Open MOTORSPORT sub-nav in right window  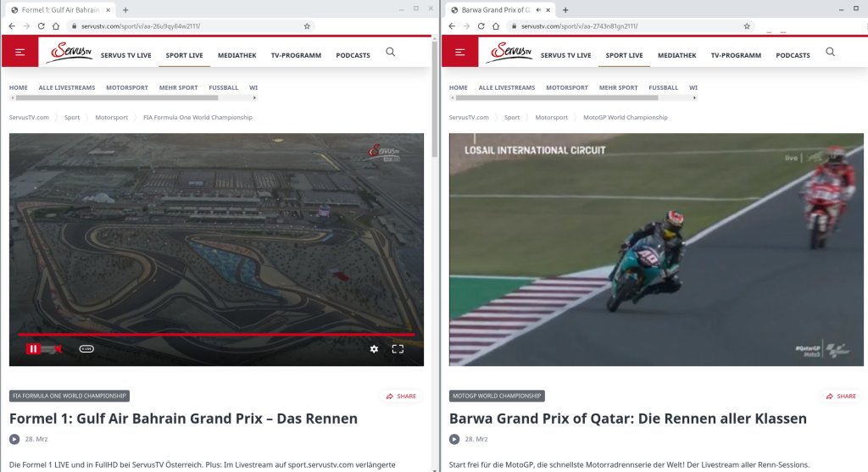pos(567,87)
